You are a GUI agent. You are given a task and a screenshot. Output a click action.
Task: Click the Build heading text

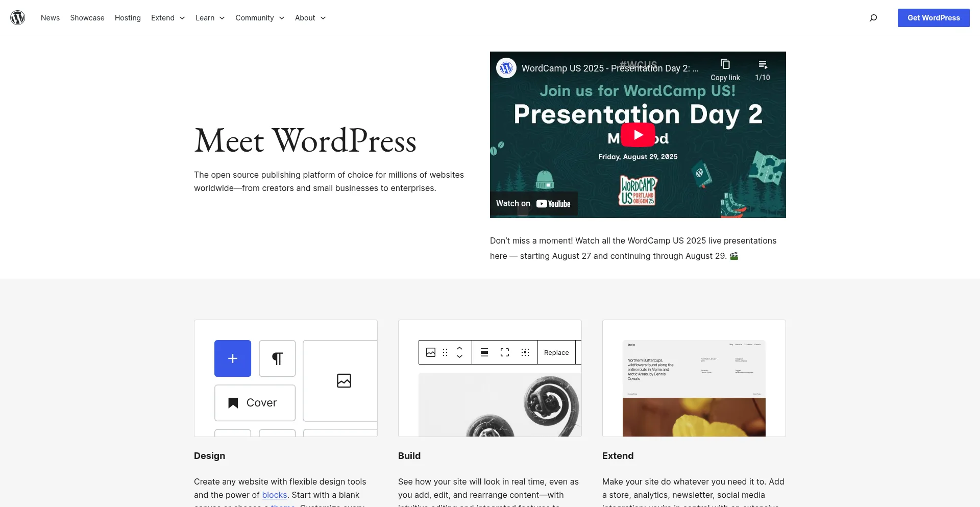(x=409, y=456)
